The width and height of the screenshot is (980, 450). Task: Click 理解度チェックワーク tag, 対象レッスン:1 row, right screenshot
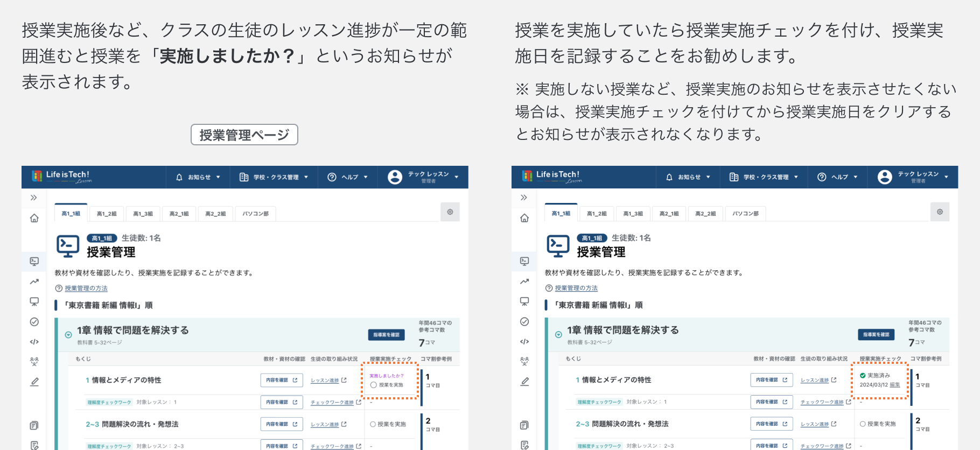tap(599, 402)
